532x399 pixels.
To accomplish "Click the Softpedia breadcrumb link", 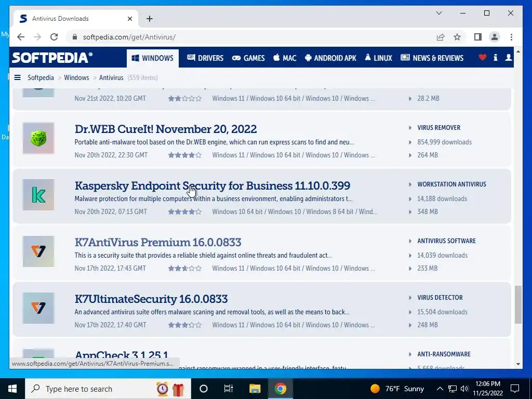I will [x=41, y=78].
